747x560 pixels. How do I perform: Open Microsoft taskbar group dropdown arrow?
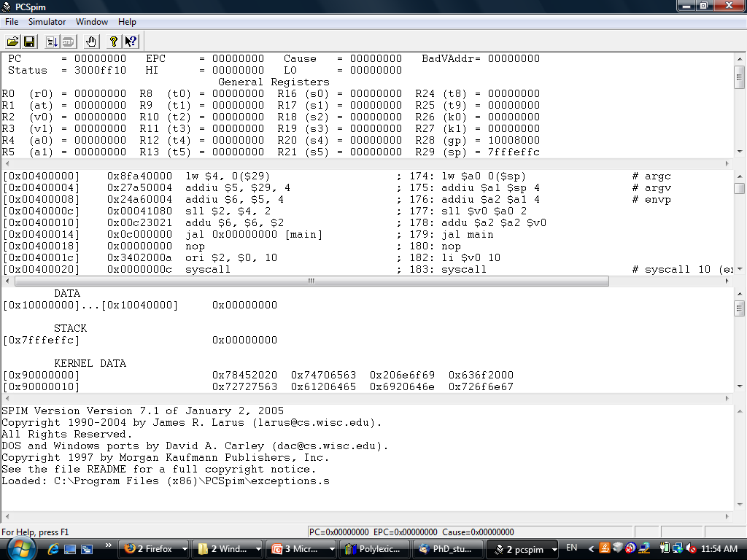(x=332, y=549)
